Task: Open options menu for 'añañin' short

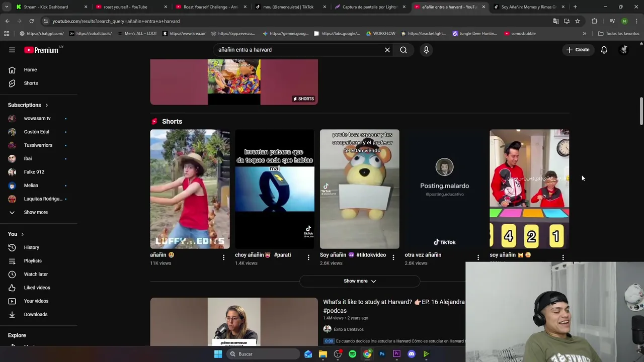Action: 223,257
